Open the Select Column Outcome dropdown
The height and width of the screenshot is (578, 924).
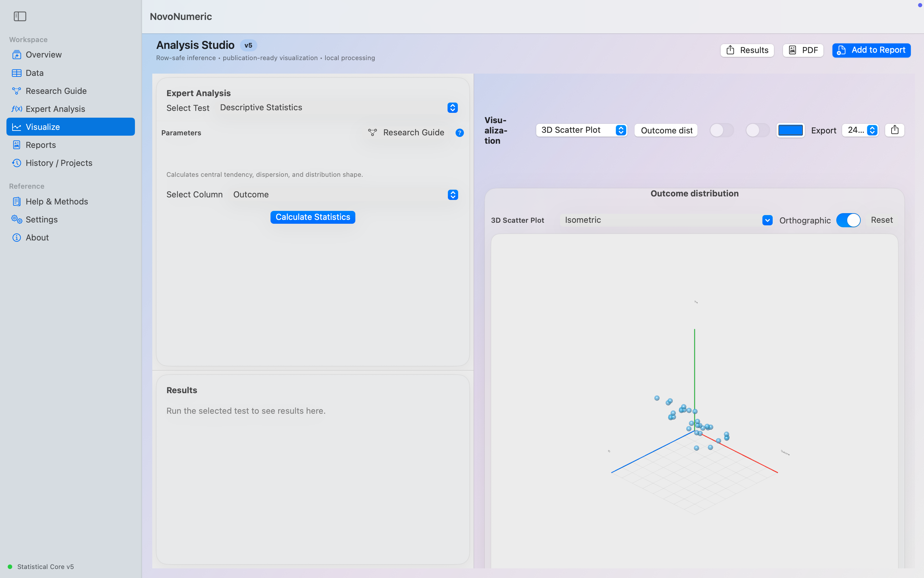(344, 194)
